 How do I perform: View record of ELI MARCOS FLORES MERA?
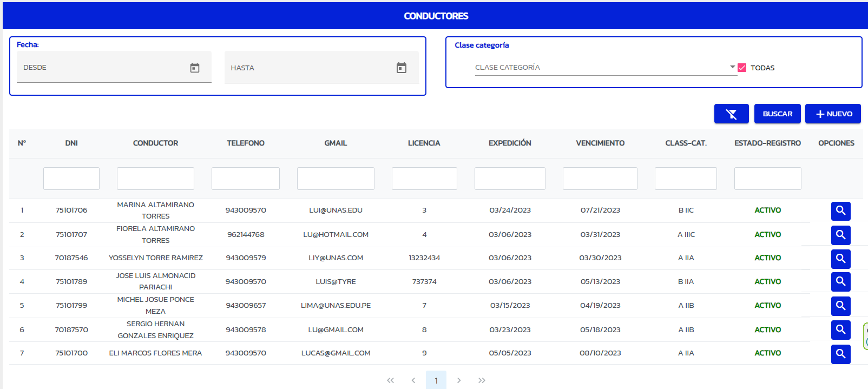840,354
